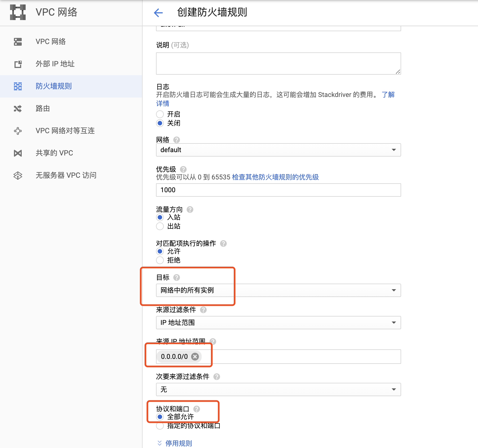Click the 外部 IP 地址 sidebar icon

[x=18, y=64]
